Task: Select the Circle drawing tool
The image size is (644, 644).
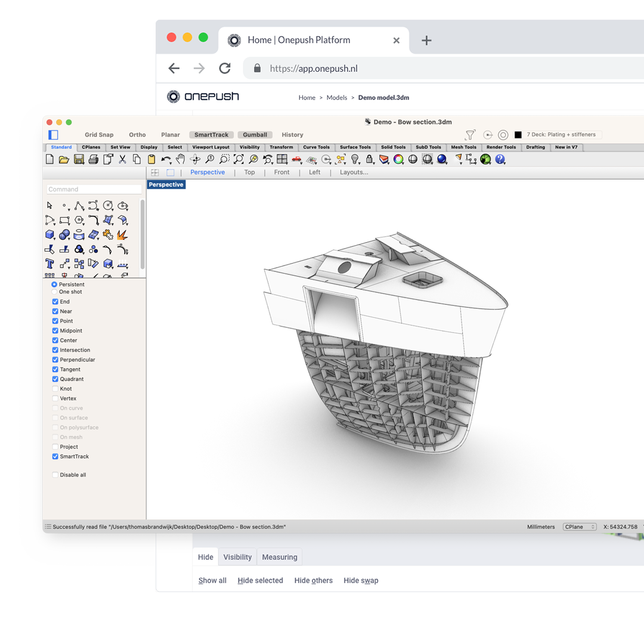Action: pos(108,205)
